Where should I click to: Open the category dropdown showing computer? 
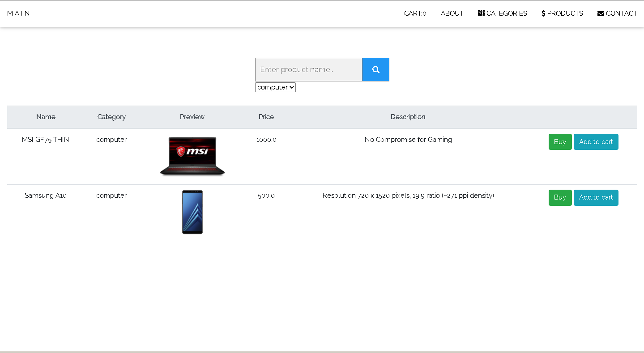275,87
